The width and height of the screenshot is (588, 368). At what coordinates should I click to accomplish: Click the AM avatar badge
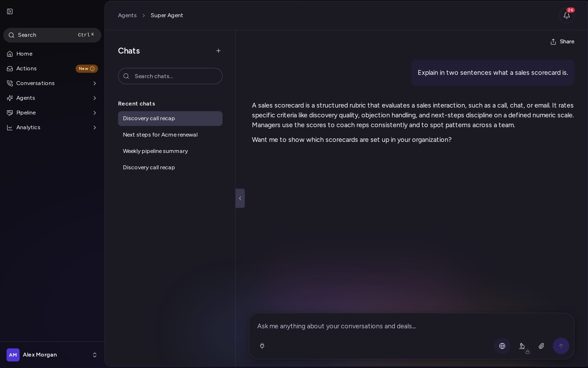13,355
